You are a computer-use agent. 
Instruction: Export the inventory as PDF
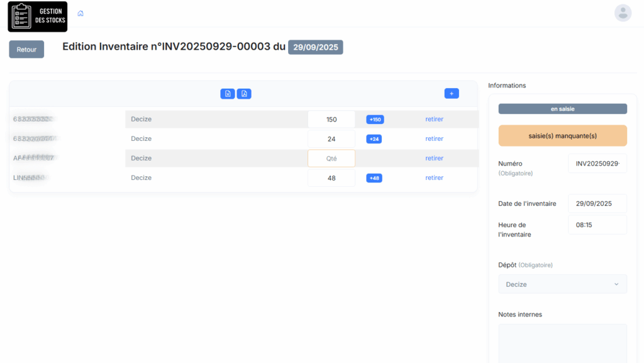244,94
